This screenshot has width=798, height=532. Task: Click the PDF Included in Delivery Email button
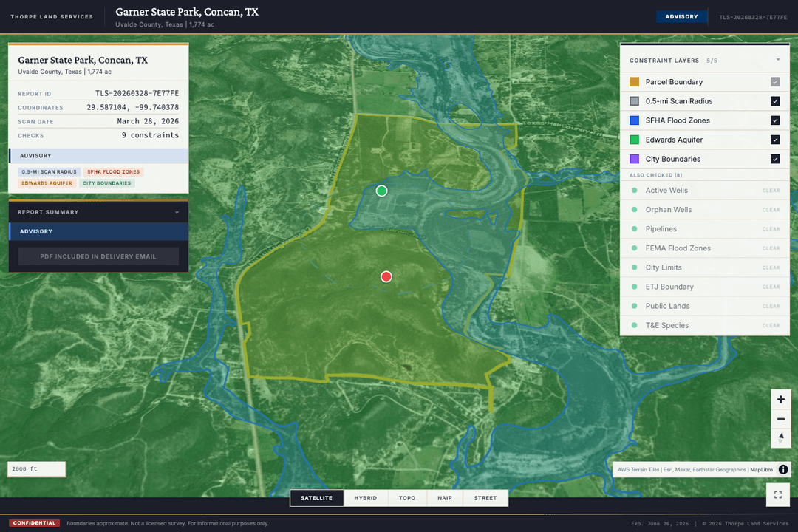click(x=98, y=256)
